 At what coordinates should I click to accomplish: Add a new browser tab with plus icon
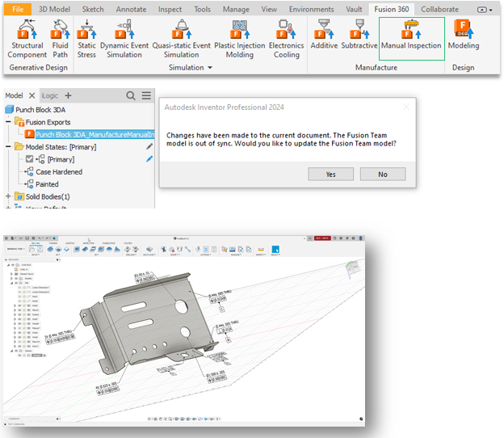coord(68,95)
